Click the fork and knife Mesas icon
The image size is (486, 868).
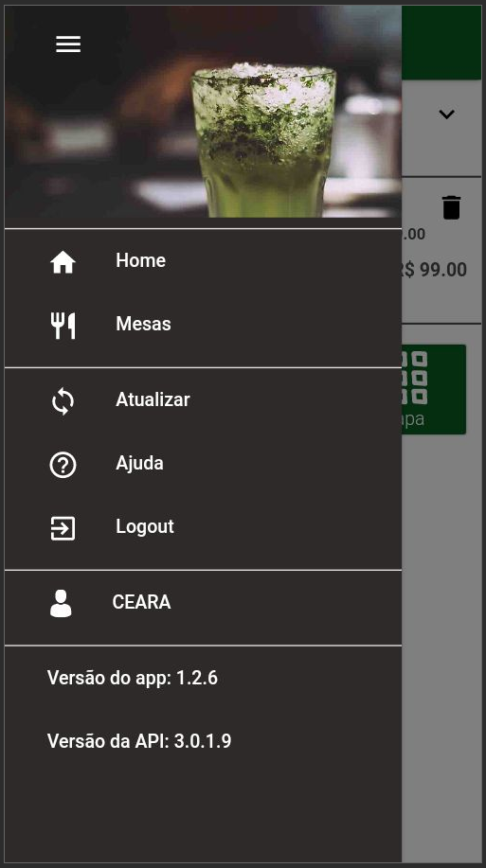[63, 326]
